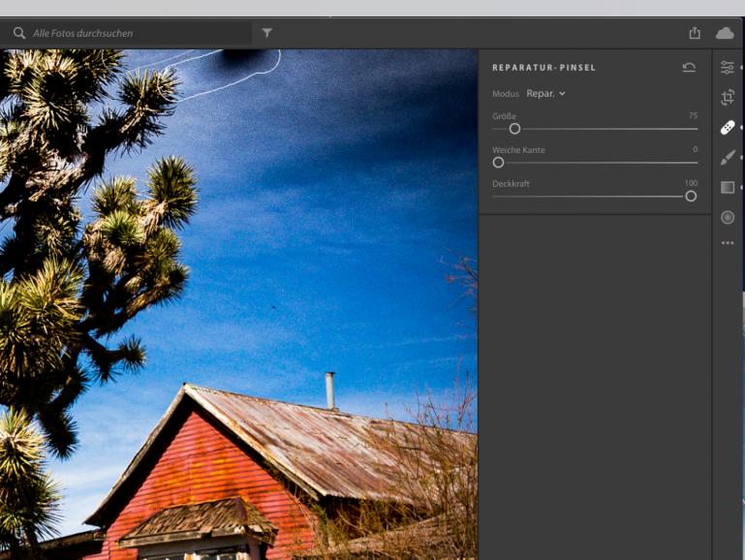Click the small dark speck in the sky
745x560 pixels.
273,307
